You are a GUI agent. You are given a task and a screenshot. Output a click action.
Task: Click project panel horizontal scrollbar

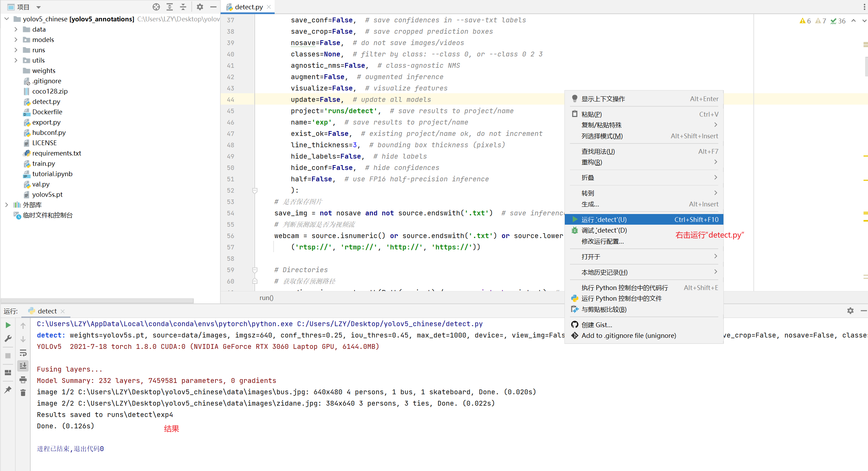pos(97,300)
